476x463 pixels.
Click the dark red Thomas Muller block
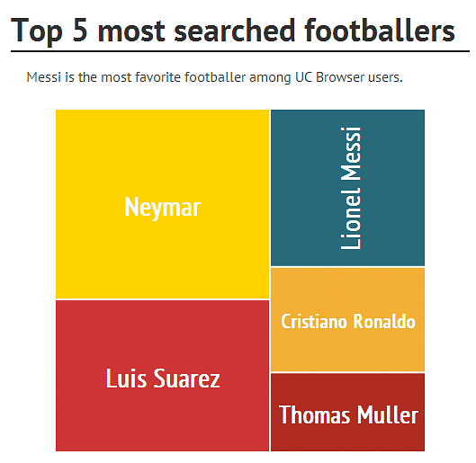(347, 412)
